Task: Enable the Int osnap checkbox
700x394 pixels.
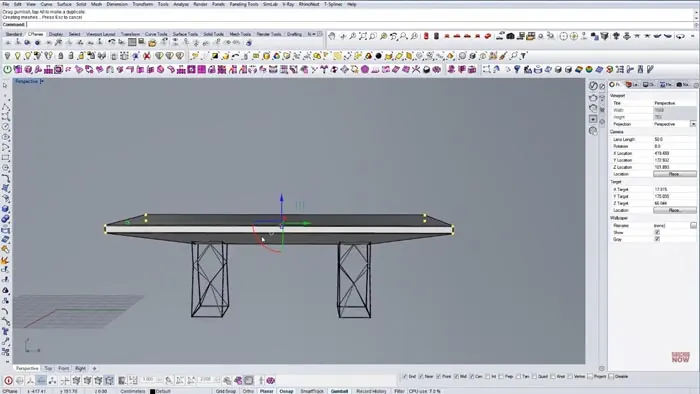Action: click(488, 377)
